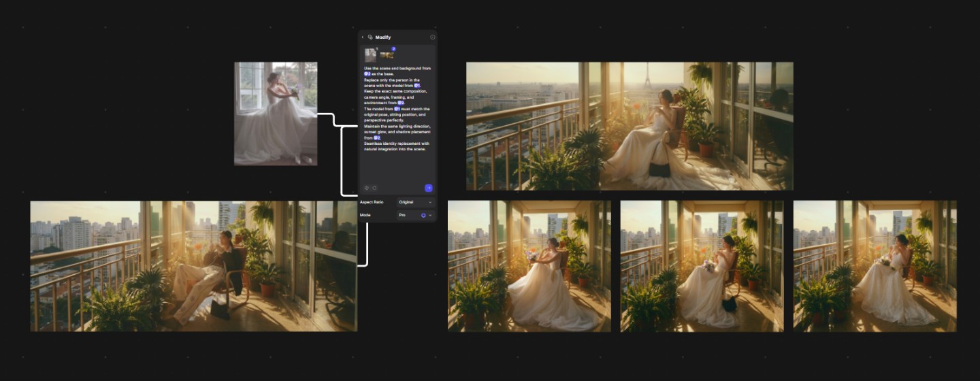Select the Eiffel Tower balcony result image
The image size is (980, 381).
(630, 126)
